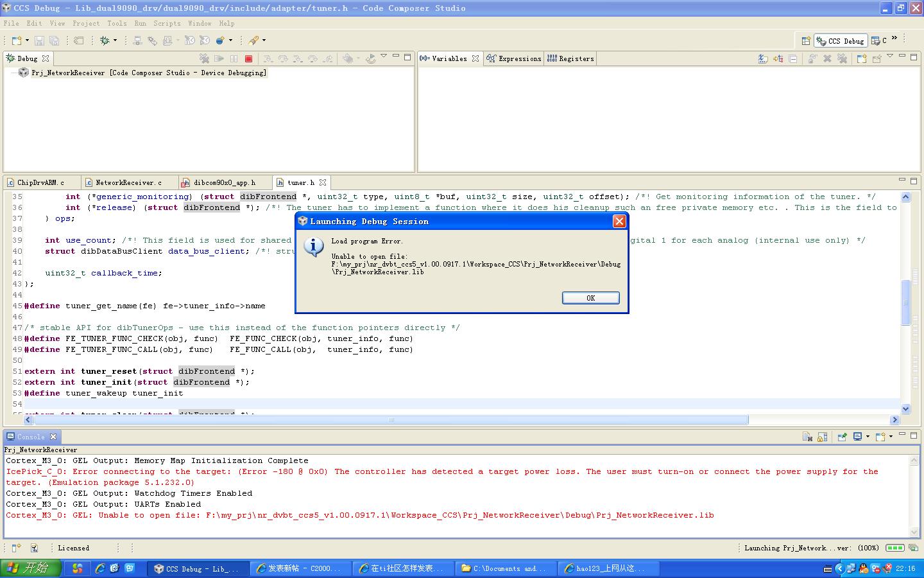Click the Open Perspective icon
Image resolution: width=924 pixels, height=578 pixels.
[x=806, y=40]
